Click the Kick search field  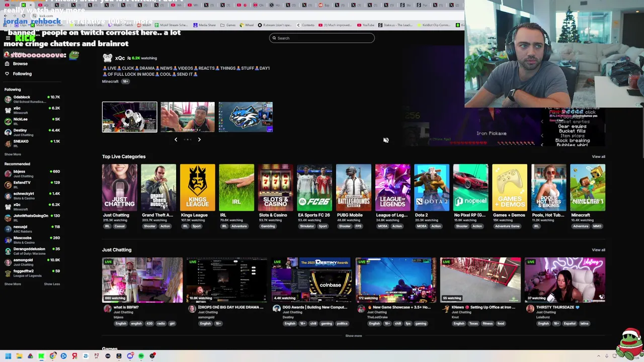tap(322, 38)
